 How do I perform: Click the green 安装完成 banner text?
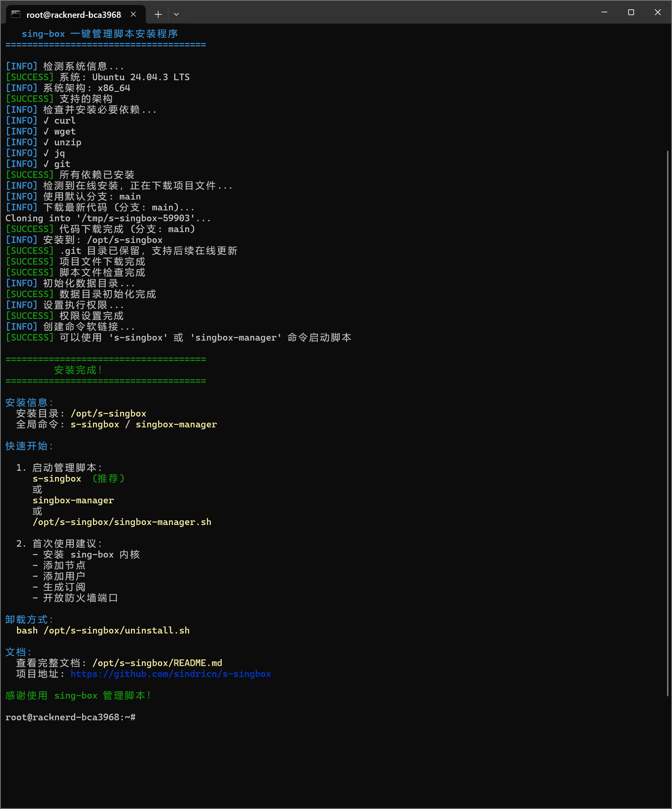click(x=78, y=370)
